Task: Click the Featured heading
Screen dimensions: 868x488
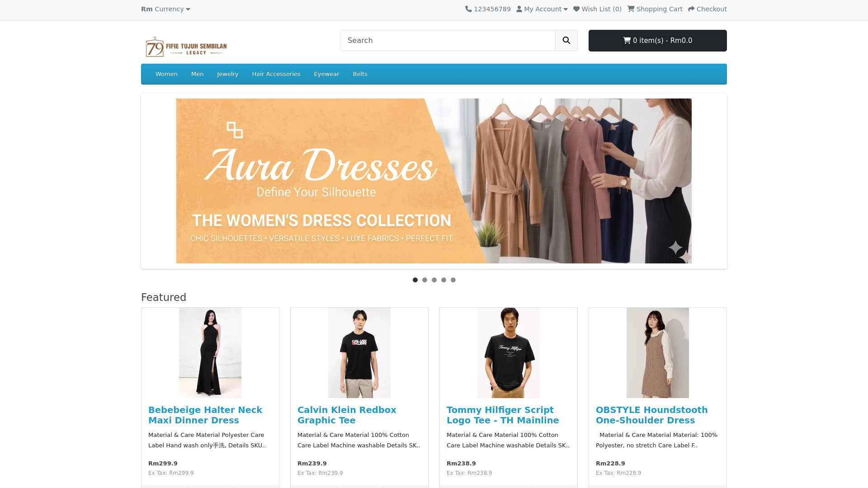Action: [x=164, y=297]
